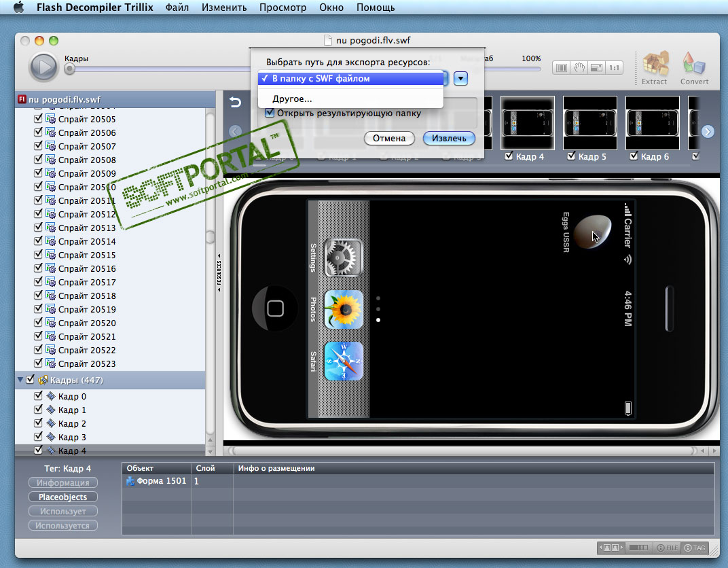Click the status bar slider icon

coord(639,548)
